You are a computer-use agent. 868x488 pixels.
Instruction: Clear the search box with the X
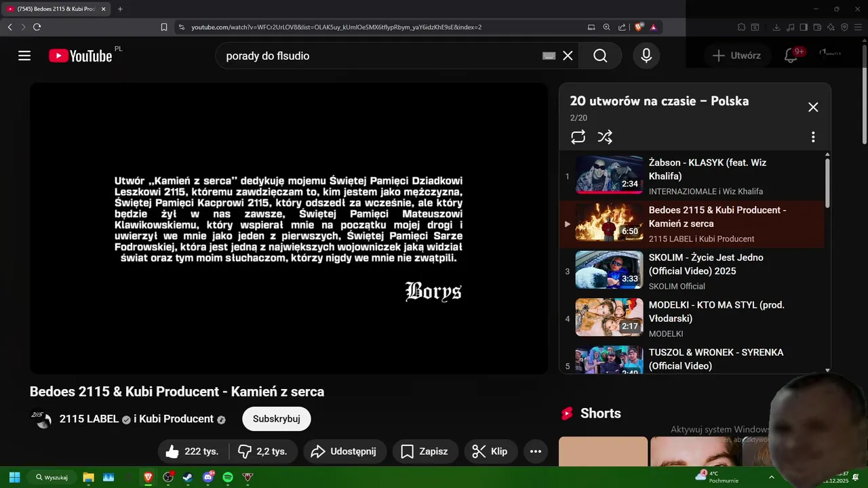tap(568, 56)
